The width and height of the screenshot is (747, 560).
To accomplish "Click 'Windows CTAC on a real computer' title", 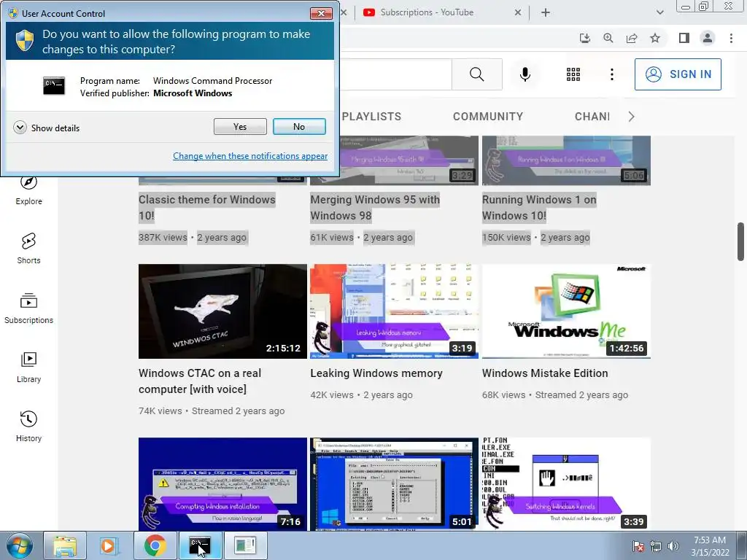I will point(200,381).
